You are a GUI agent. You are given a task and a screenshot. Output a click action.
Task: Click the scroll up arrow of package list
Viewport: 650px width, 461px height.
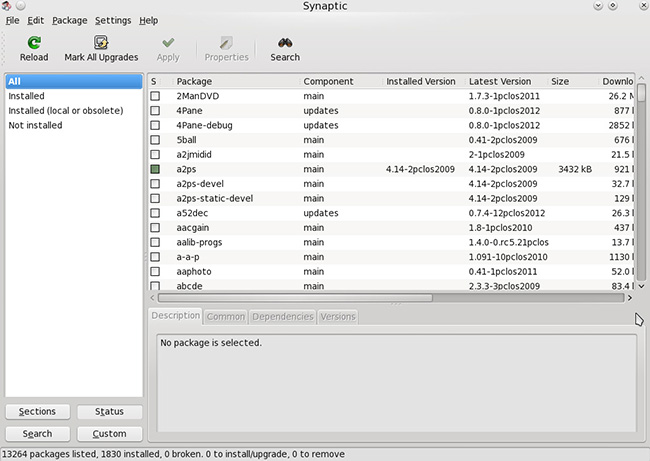pyautogui.click(x=641, y=78)
